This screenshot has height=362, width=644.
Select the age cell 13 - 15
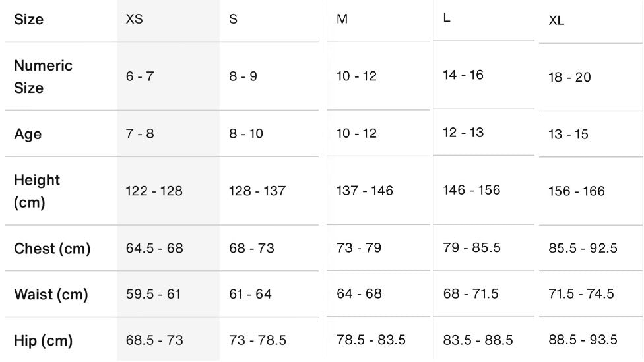point(568,135)
